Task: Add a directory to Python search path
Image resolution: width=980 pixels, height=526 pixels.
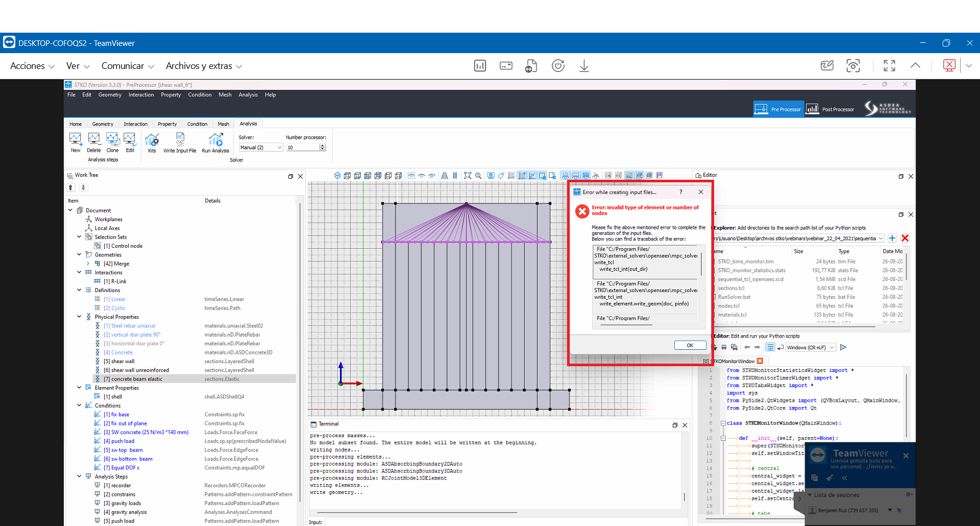Action: (892, 238)
